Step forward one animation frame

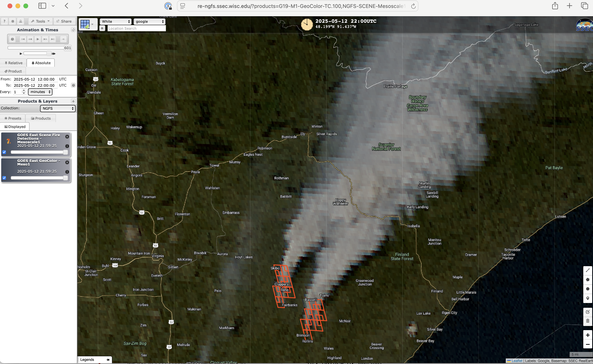[x=45, y=39]
